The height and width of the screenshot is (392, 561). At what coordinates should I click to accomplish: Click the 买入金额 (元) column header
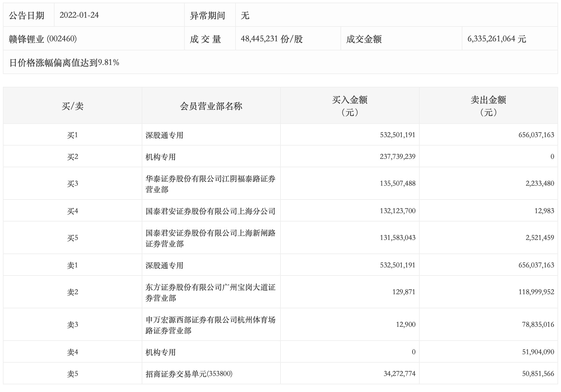click(x=349, y=106)
